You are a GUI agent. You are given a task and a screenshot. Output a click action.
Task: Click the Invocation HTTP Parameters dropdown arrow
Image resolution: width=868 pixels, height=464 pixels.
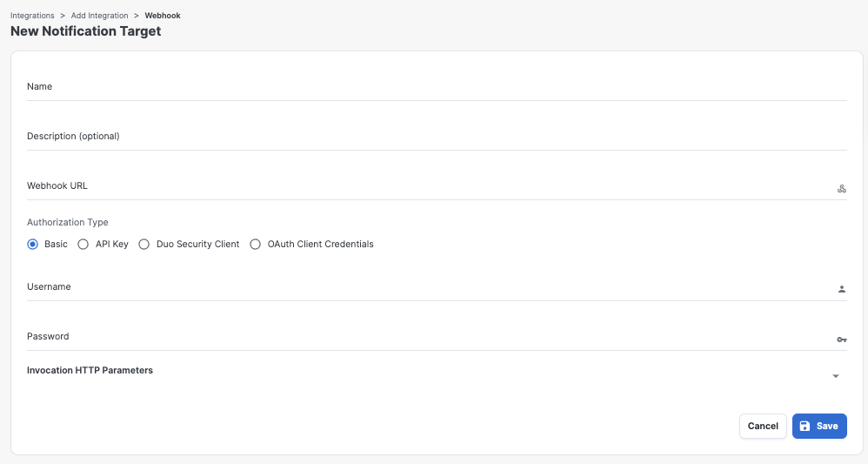[x=835, y=376]
